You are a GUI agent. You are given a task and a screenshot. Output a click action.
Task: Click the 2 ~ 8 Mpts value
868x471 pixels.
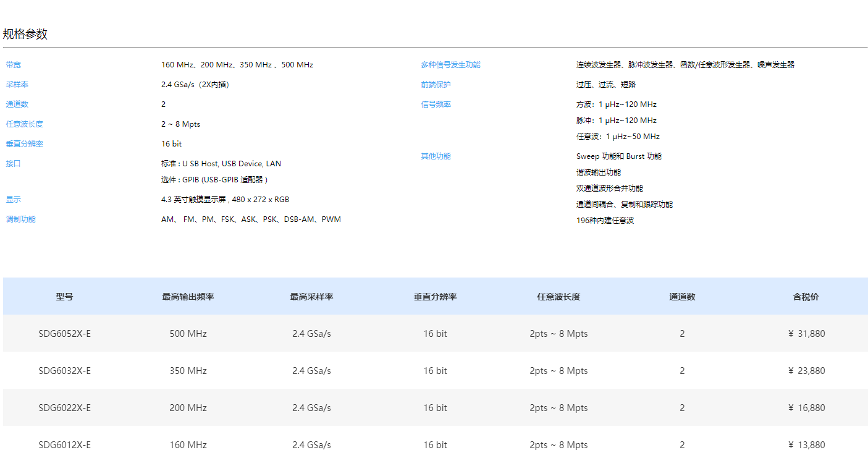pyautogui.click(x=180, y=124)
